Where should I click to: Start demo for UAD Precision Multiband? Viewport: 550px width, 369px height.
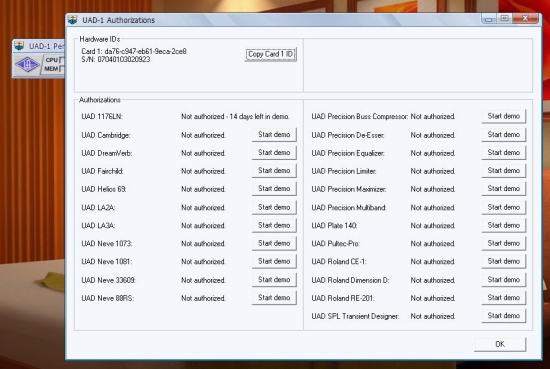coord(504,207)
